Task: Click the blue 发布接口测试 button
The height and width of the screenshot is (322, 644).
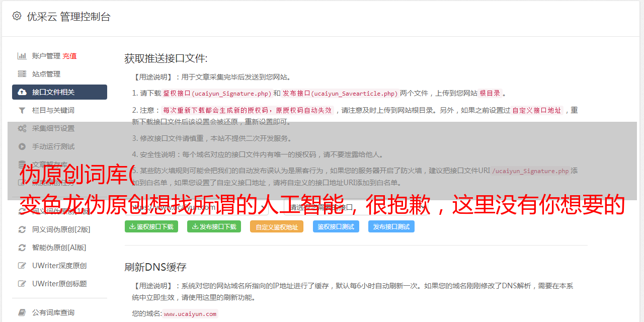Action: pos(391,226)
